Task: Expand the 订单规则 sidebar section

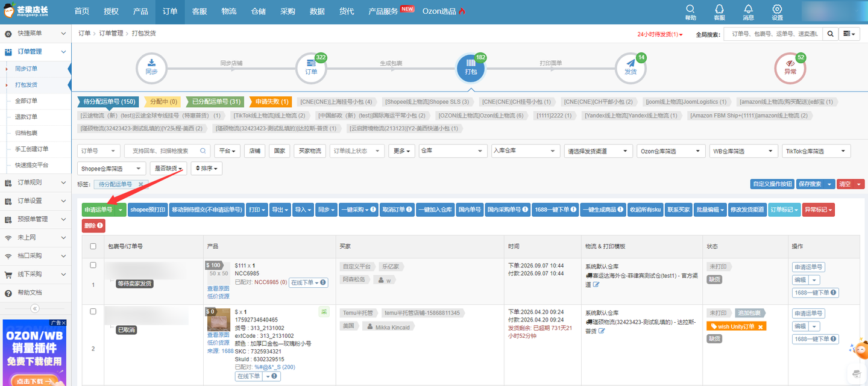Action: pyautogui.click(x=36, y=182)
